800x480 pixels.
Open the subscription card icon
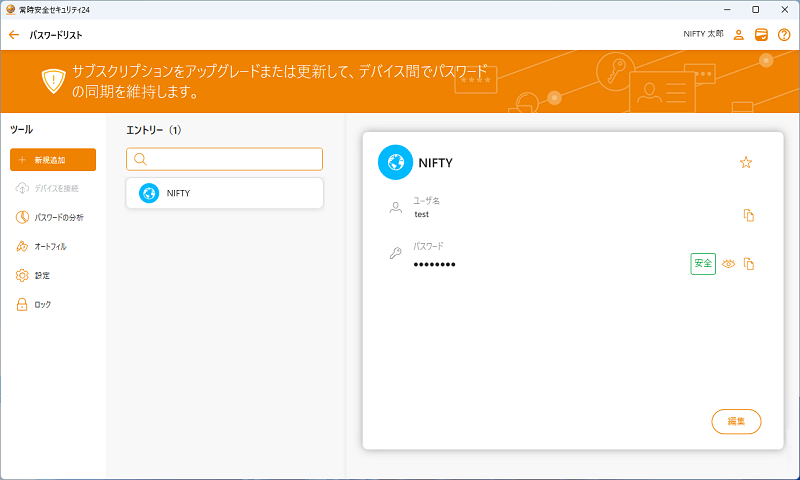761,35
